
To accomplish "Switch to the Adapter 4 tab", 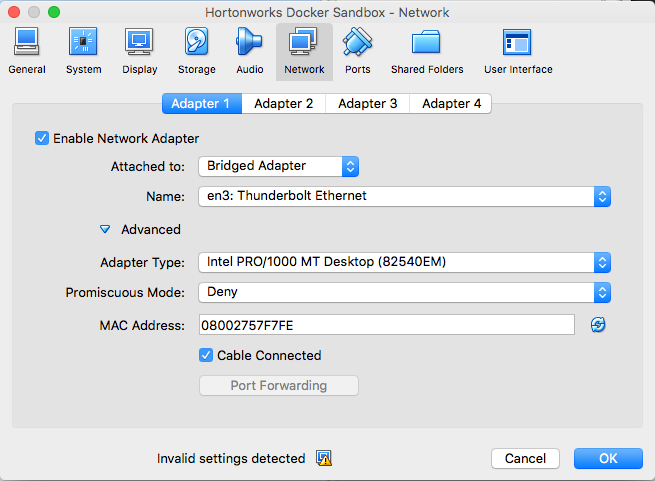I will pyautogui.click(x=451, y=103).
